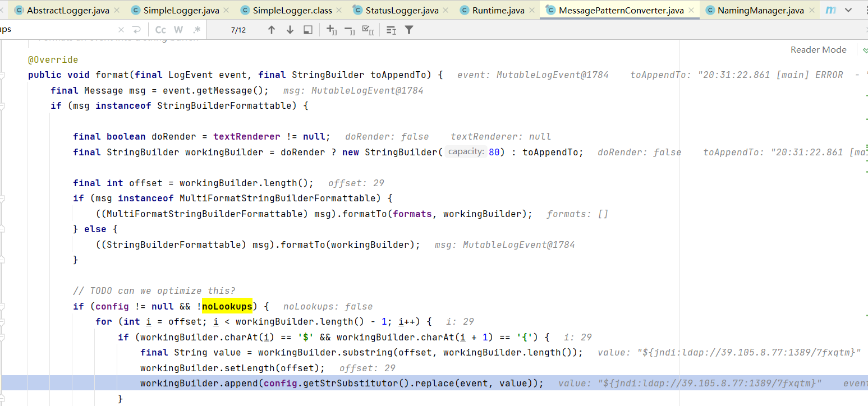Close the SimpleLogger.java tab

(226, 10)
